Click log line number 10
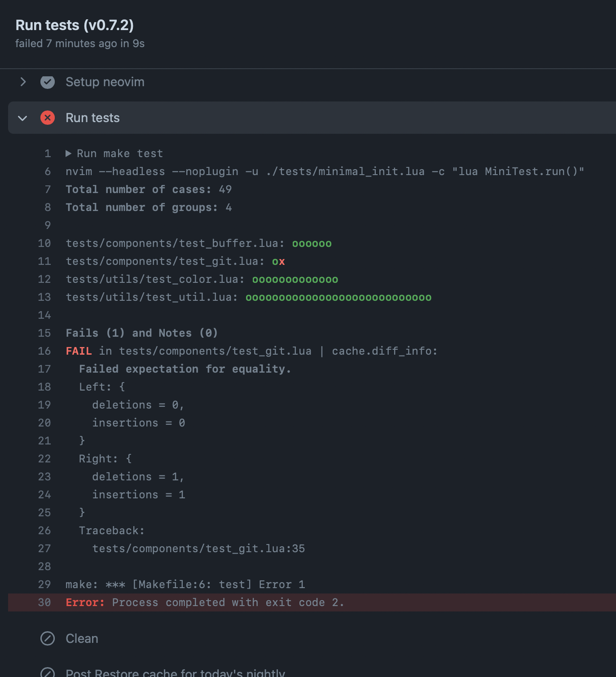Screen dimensions: 616x677 [44, 243]
